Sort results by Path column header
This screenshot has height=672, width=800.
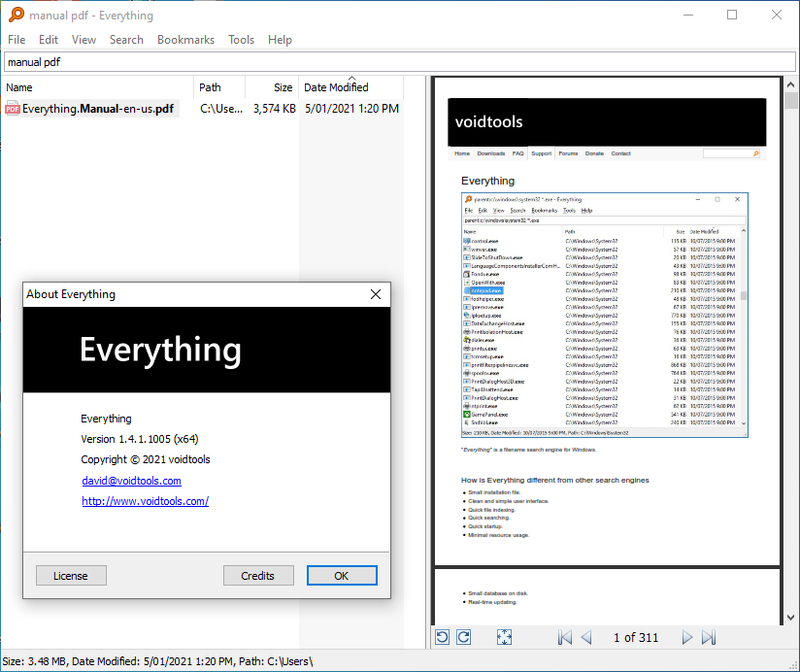tap(219, 87)
